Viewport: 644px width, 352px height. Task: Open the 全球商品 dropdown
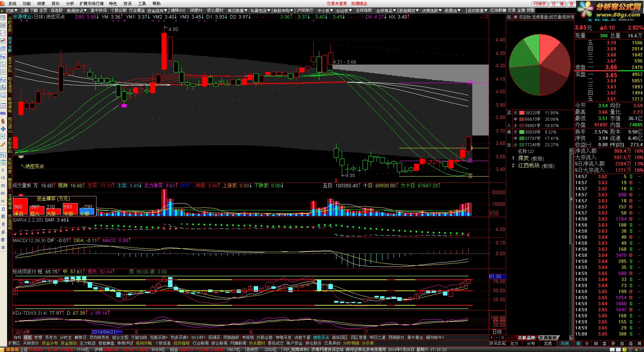(386, 10)
